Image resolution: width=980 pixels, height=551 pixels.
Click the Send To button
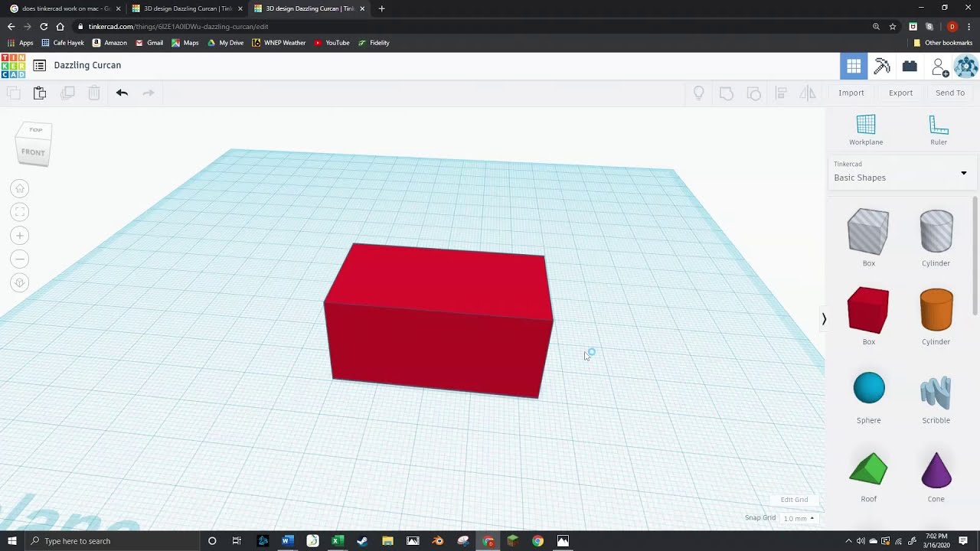(x=950, y=93)
